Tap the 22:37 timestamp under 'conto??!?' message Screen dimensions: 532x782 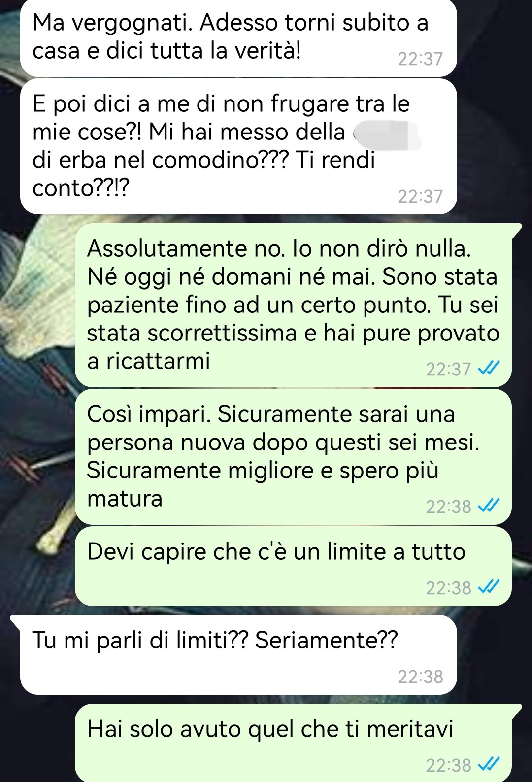click(x=420, y=197)
